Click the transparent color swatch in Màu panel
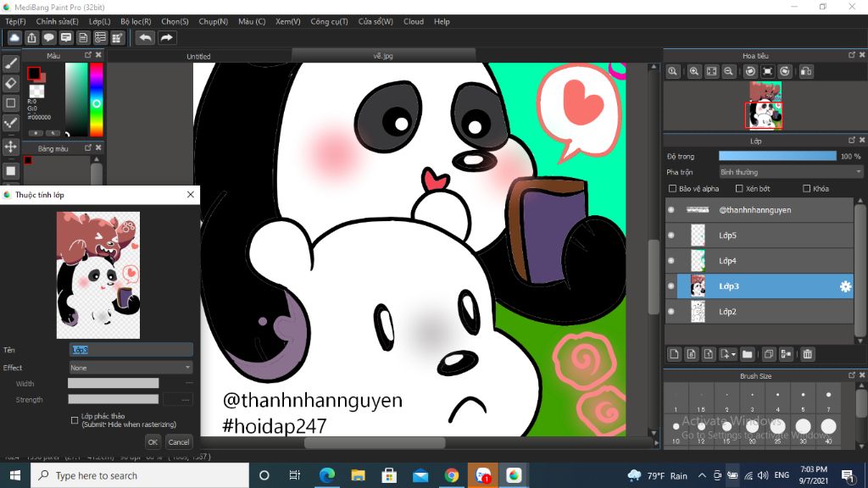868x488 pixels. (x=36, y=90)
